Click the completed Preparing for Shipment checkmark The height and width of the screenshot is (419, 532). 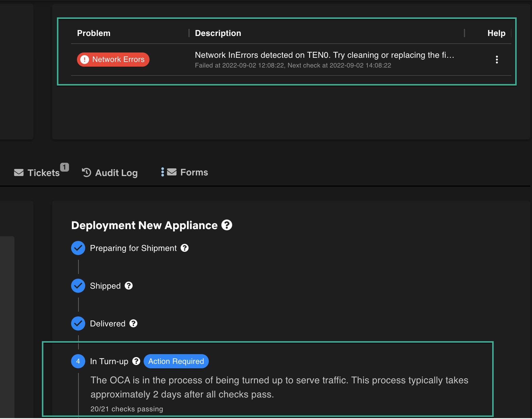pyautogui.click(x=78, y=248)
